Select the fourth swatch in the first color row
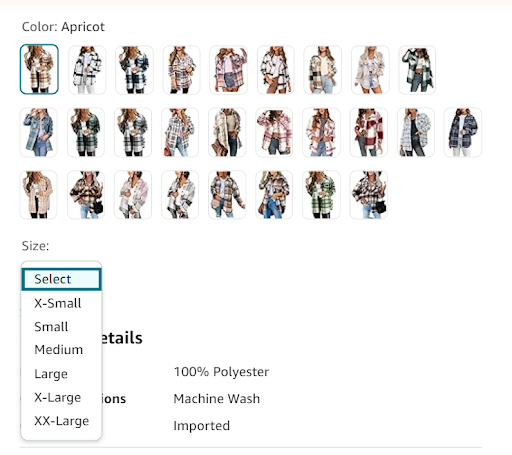512x455 pixels. pos(182,70)
